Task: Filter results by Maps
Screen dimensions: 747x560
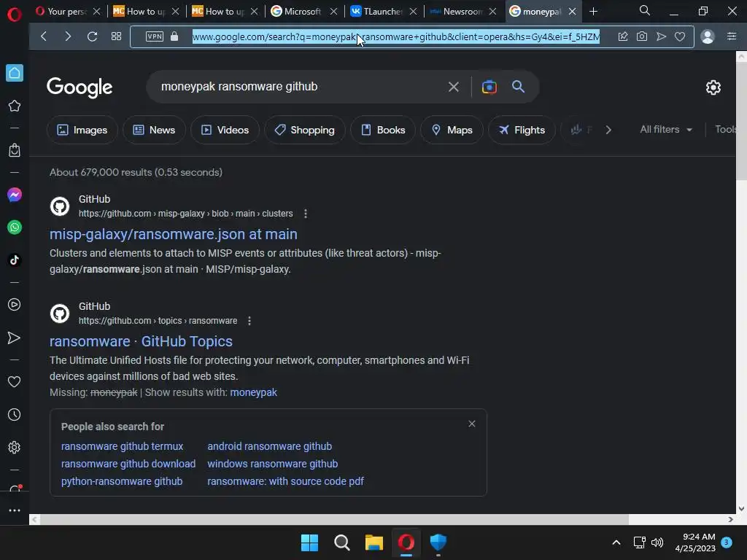Action: coord(452,130)
